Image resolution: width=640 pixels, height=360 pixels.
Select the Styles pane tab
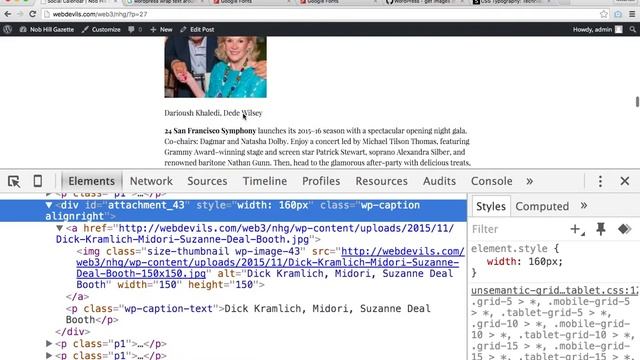(491, 206)
